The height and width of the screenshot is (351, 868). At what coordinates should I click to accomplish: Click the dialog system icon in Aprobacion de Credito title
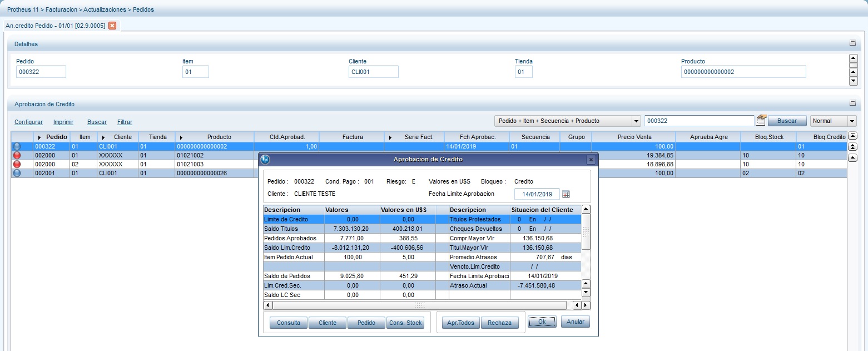(x=265, y=159)
